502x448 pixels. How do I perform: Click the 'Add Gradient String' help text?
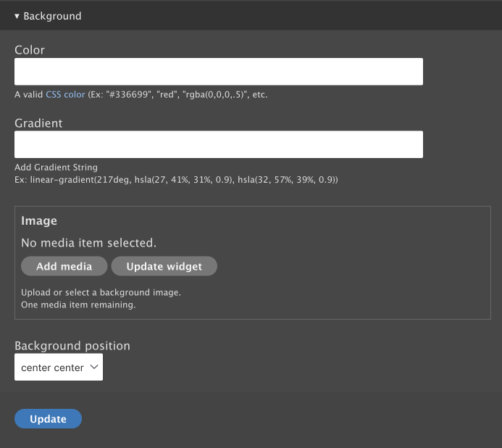(56, 167)
